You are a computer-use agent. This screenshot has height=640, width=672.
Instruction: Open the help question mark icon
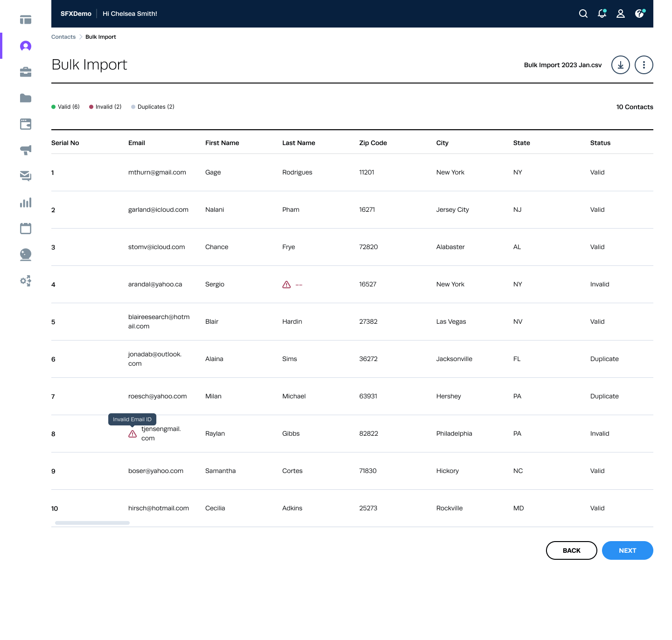coord(639,14)
